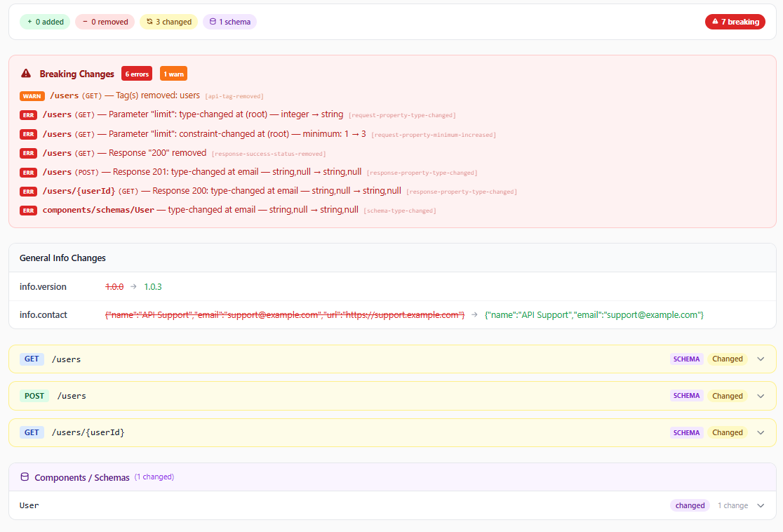This screenshot has height=532, width=783.
Task: Expand the POST /users endpoint section
Action: (x=761, y=395)
